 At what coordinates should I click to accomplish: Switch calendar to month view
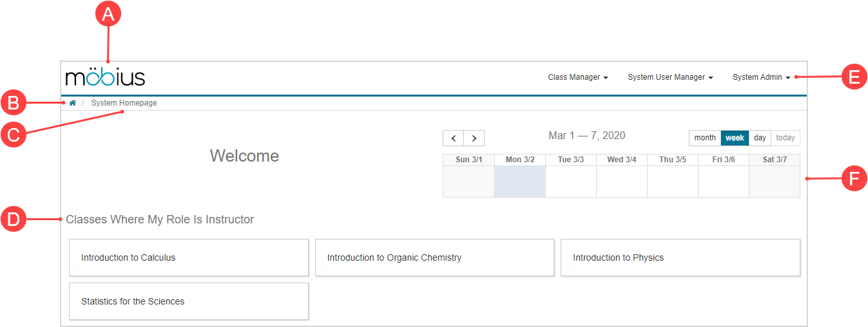pyautogui.click(x=704, y=138)
